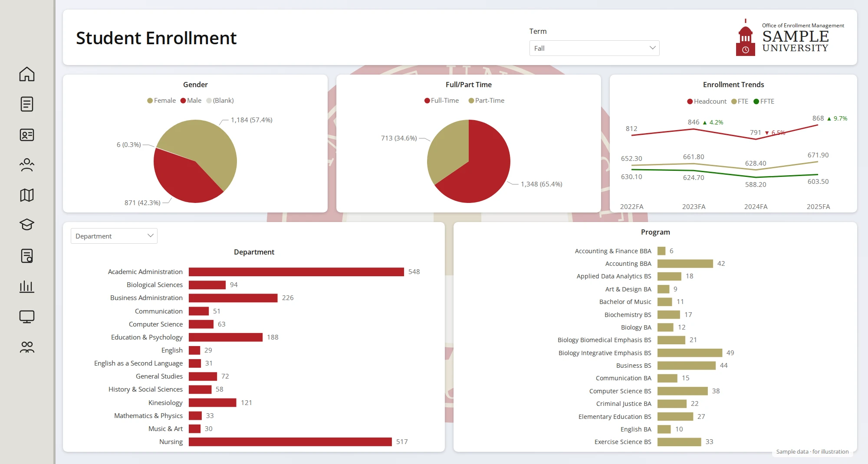Toggle Part-Time legend item
Viewport: 868px width, 464px height.
point(487,101)
